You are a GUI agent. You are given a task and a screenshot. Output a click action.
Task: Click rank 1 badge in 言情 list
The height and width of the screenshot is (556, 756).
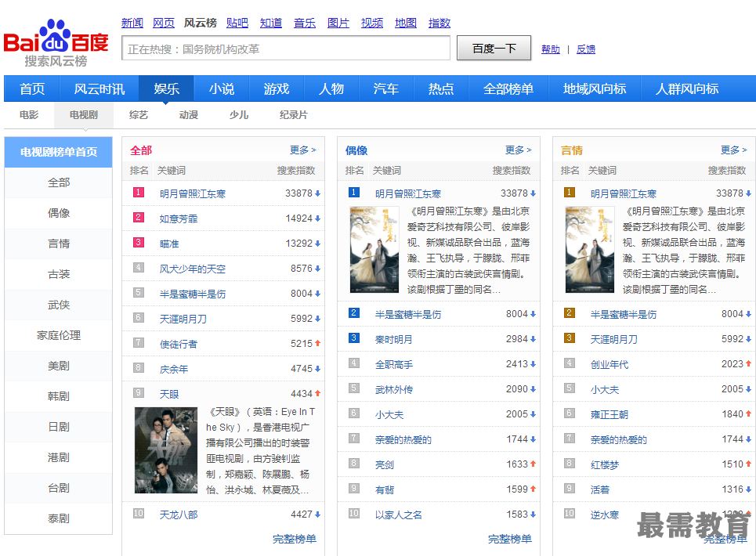pos(570,193)
